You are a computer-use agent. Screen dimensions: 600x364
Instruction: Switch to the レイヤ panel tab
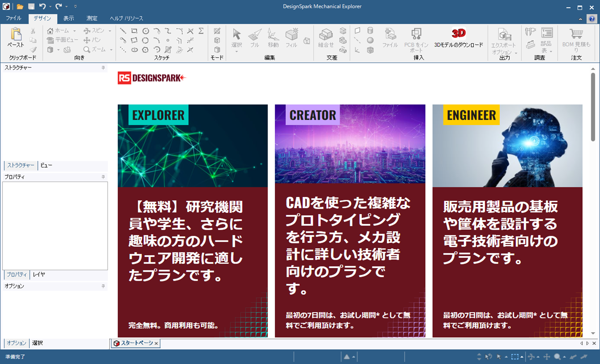click(39, 275)
